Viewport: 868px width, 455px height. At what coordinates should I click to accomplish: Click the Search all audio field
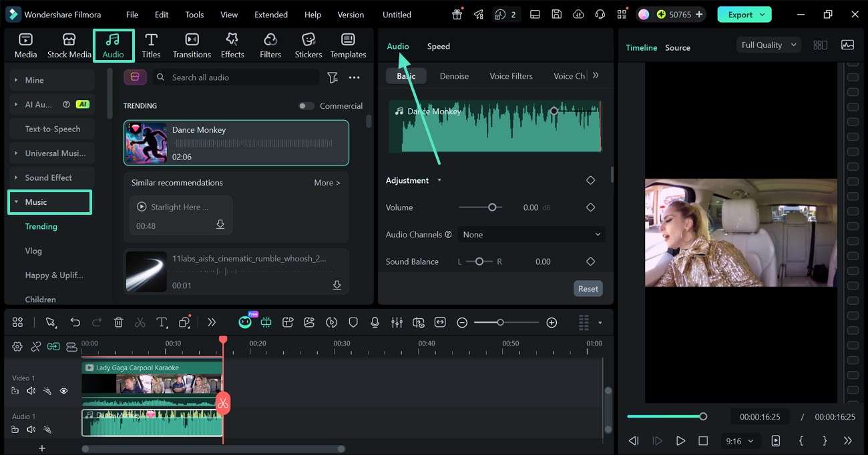(x=235, y=77)
